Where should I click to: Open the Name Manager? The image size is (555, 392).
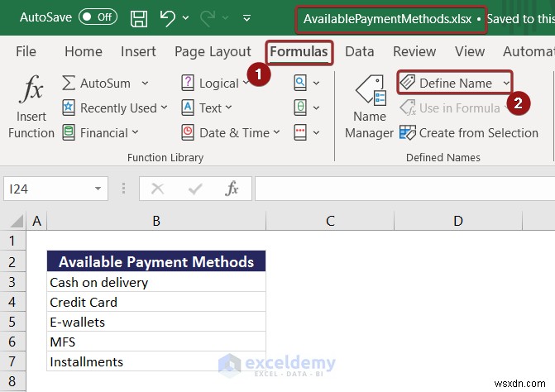[x=369, y=106]
